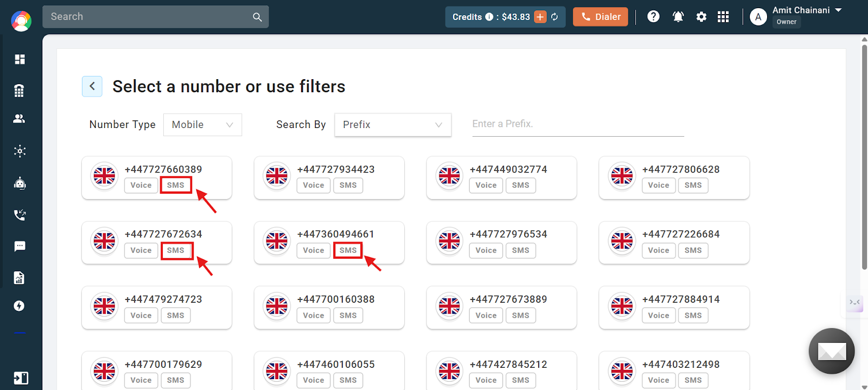Image resolution: width=868 pixels, height=390 pixels.
Task: Open notifications bell icon
Action: pyautogui.click(x=678, y=17)
